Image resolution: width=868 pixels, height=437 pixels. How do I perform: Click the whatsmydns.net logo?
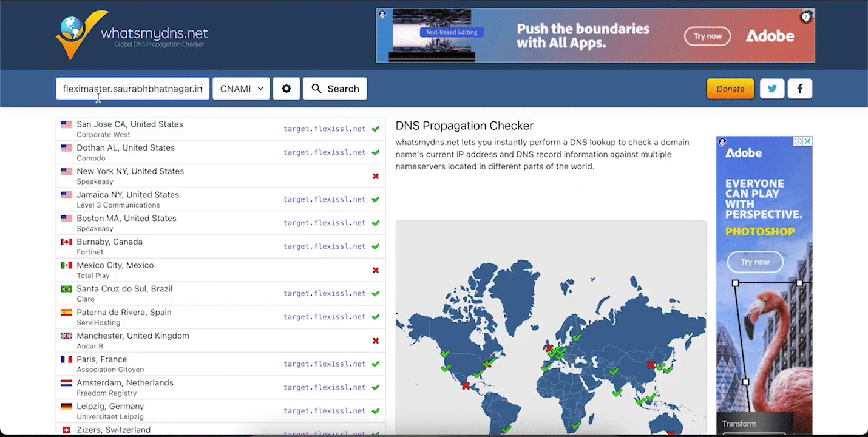point(132,35)
